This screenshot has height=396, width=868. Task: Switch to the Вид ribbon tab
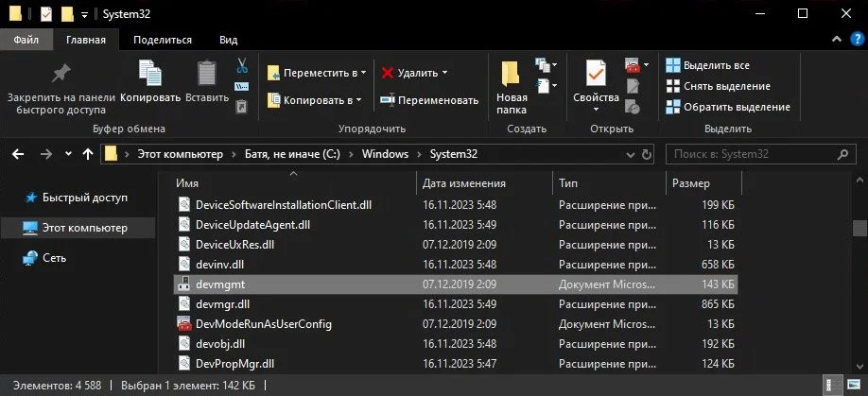point(228,40)
